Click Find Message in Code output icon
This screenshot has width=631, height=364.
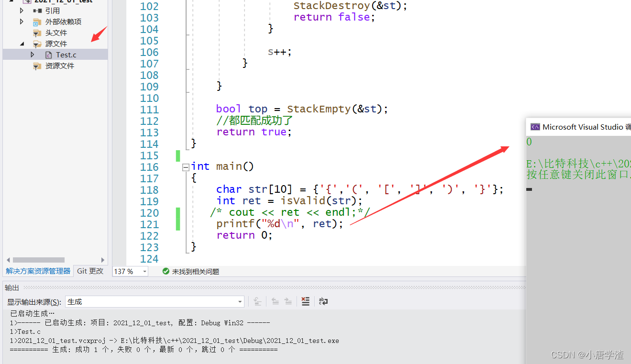pos(257,301)
